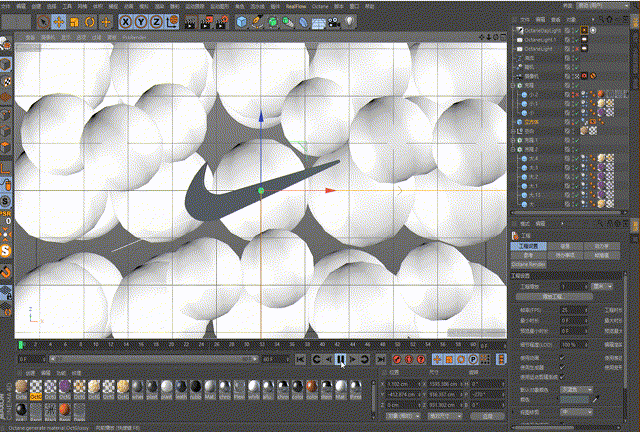Click the wide button under project scale

(554, 296)
